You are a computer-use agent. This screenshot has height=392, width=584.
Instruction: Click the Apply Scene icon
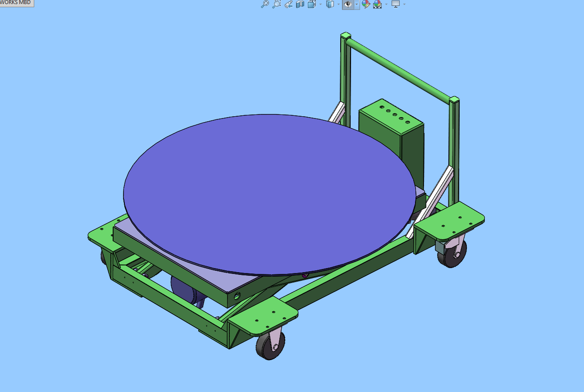378,5
